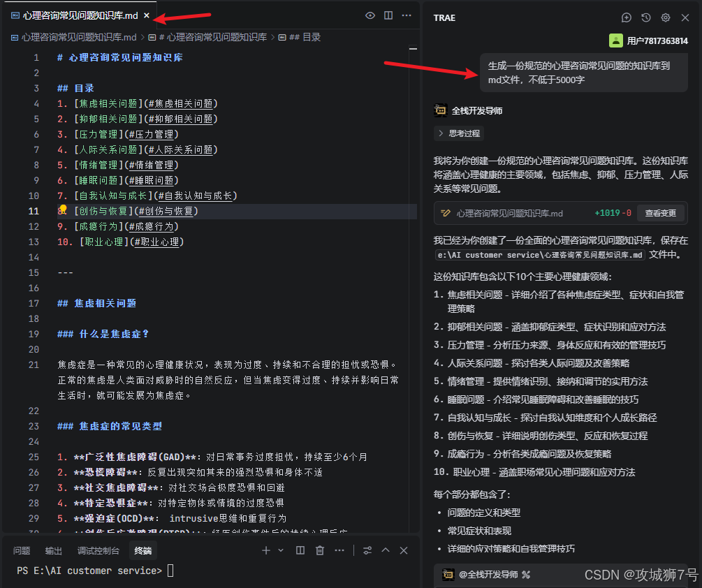Click the @全栈开发导师 mention in chat input

tap(488, 575)
